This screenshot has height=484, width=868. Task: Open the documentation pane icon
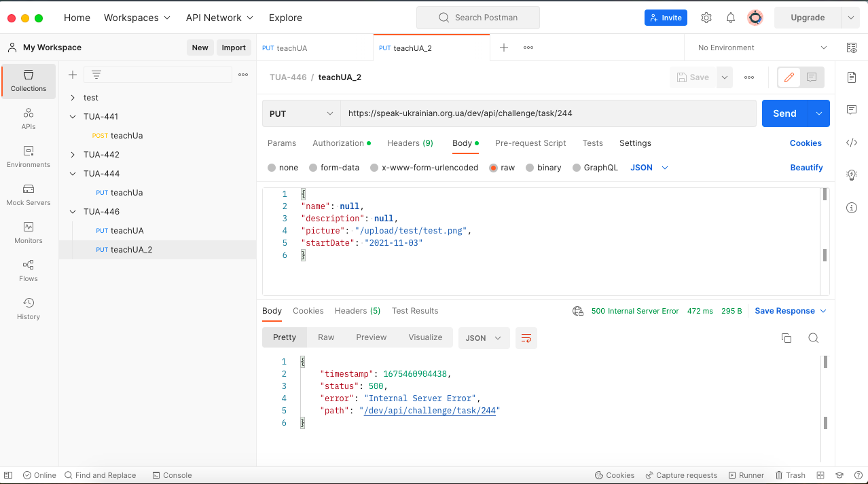point(852,77)
